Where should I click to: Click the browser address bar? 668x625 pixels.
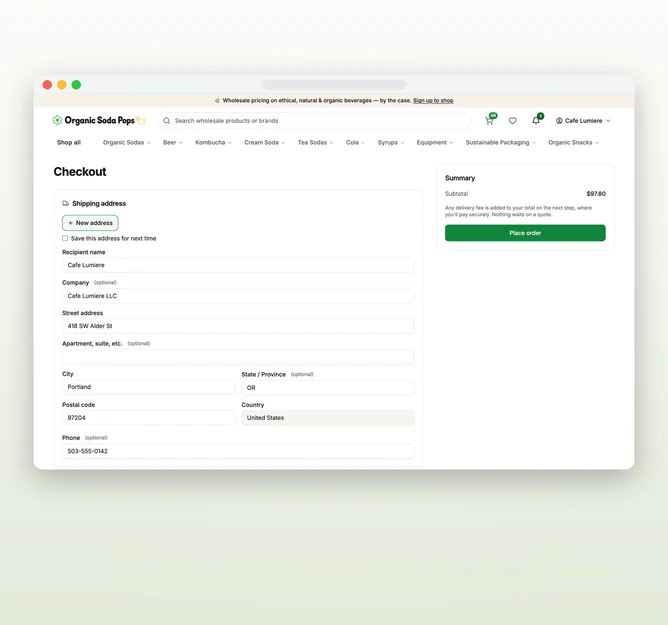[334, 85]
